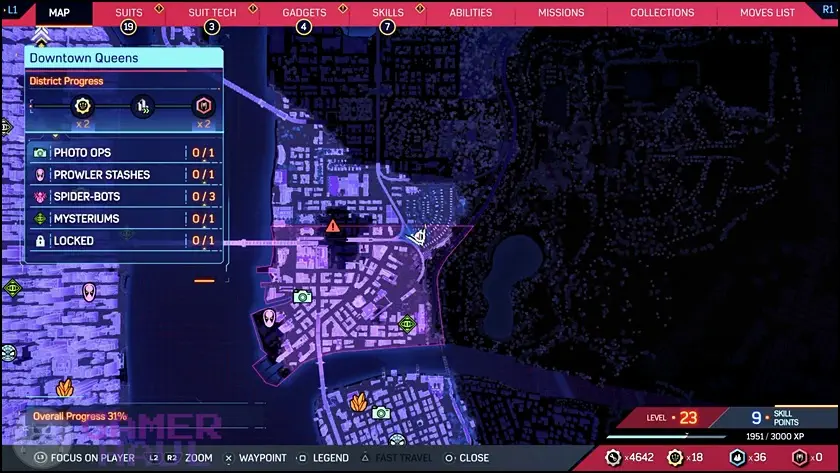
Task: Click the 1951 / 3000 XP text
Action: click(x=775, y=437)
